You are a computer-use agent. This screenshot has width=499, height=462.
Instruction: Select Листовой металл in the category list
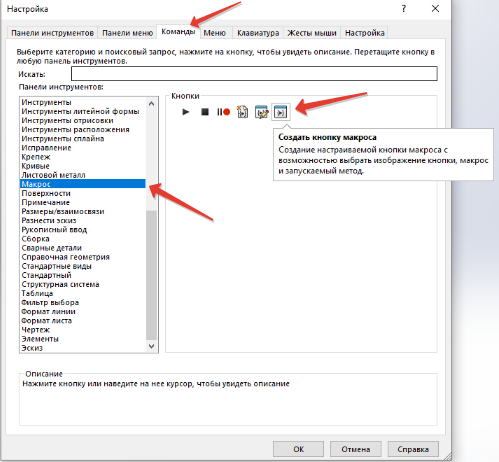pos(53,175)
